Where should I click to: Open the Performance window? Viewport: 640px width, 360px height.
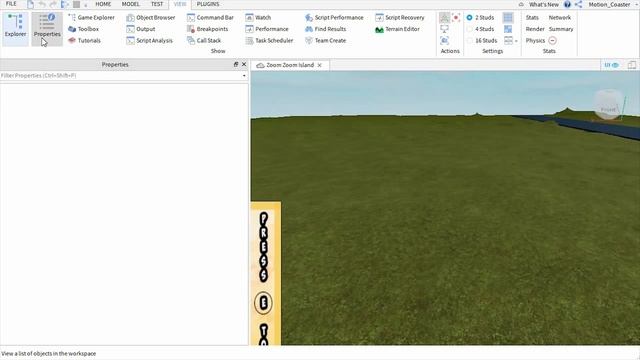267,29
